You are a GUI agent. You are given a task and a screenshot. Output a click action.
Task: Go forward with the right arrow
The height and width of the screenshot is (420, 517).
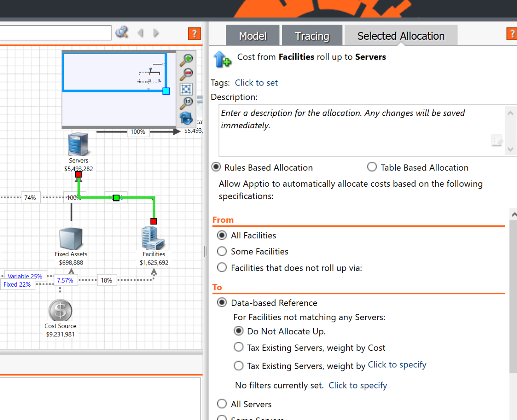pos(156,33)
